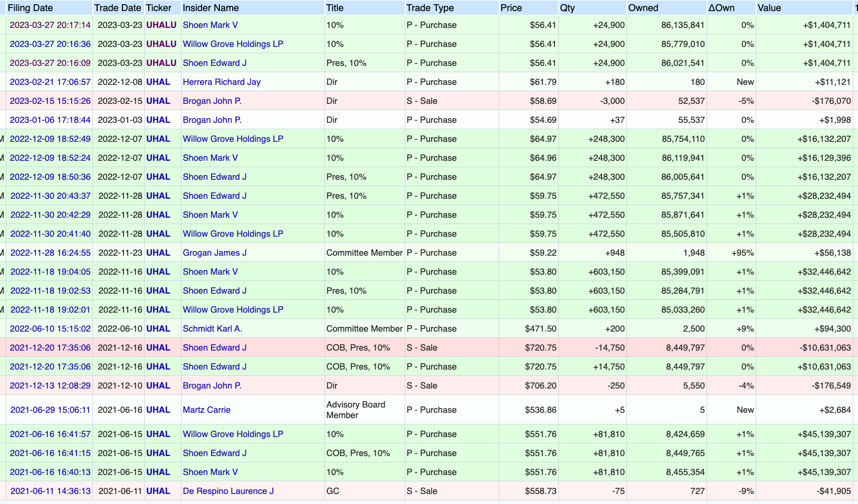Open insider Brogan John P. in 2023-02-15 sale row

[212, 101]
